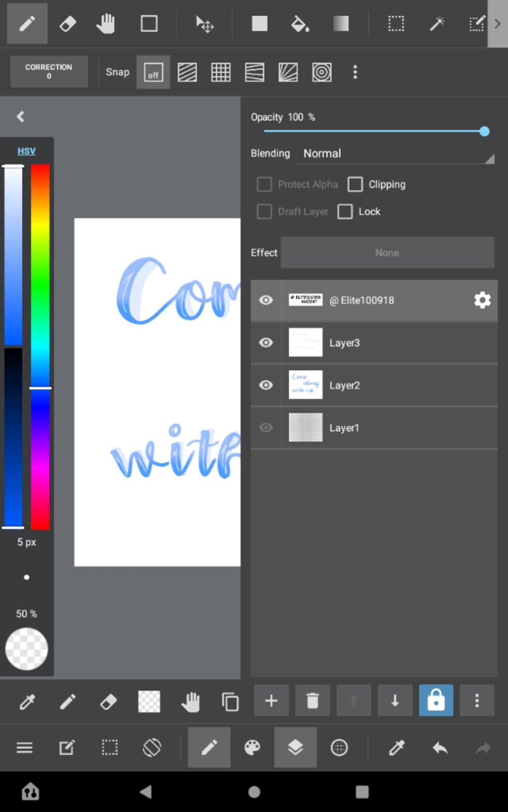This screenshot has width=508, height=812.
Task: Select the Layer3 row
Action: (x=374, y=343)
